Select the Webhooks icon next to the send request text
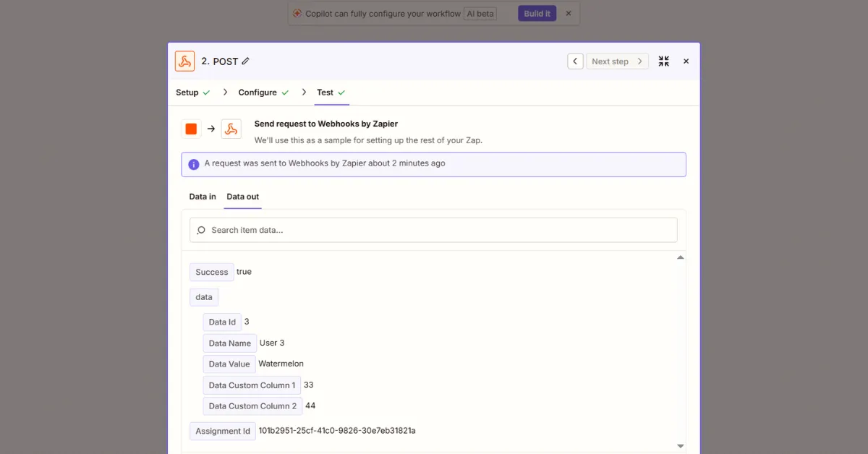The height and width of the screenshot is (454, 868). tap(231, 129)
